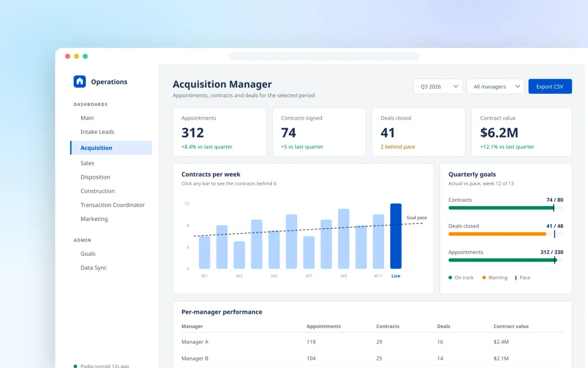The image size is (588, 368).
Task: Click the On track green legend dot
Action: pyautogui.click(x=450, y=277)
